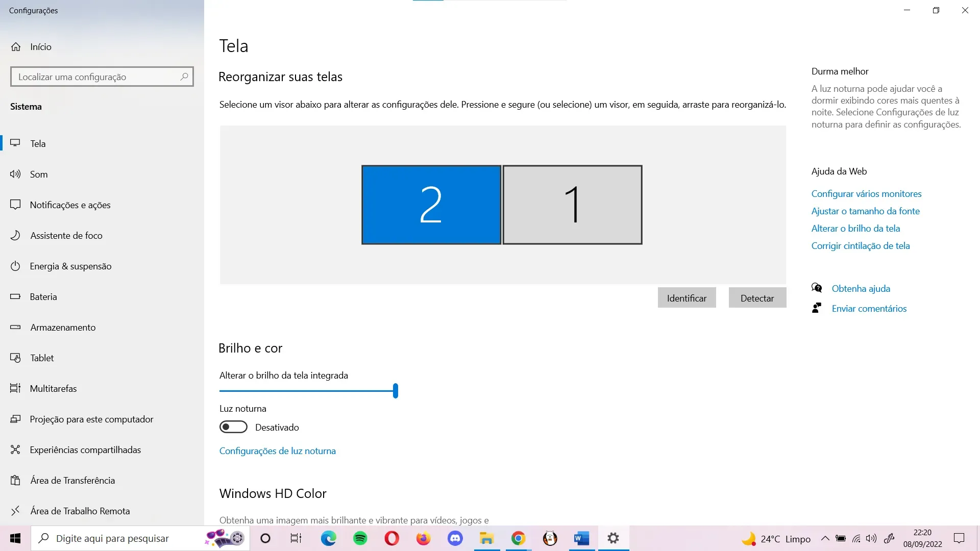Click the Tablet icon in sidebar
Viewport: 980px width, 551px height.
pos(15,358)
